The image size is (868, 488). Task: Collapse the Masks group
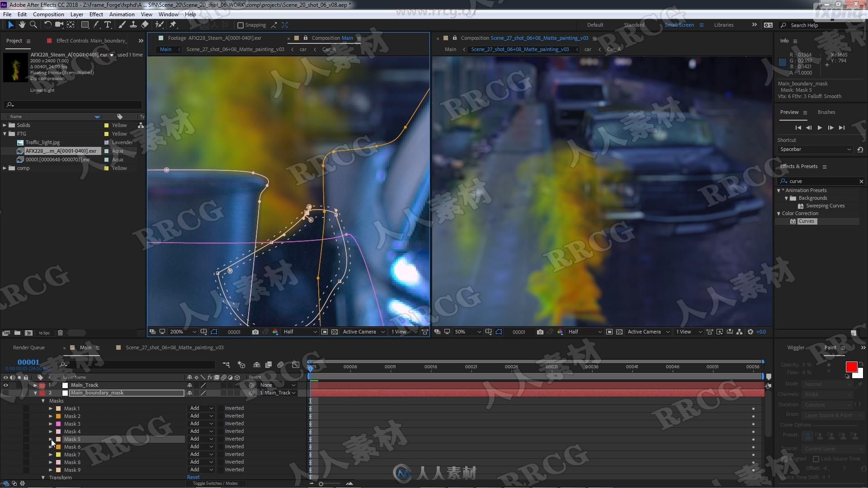click(x=43, y=401)
